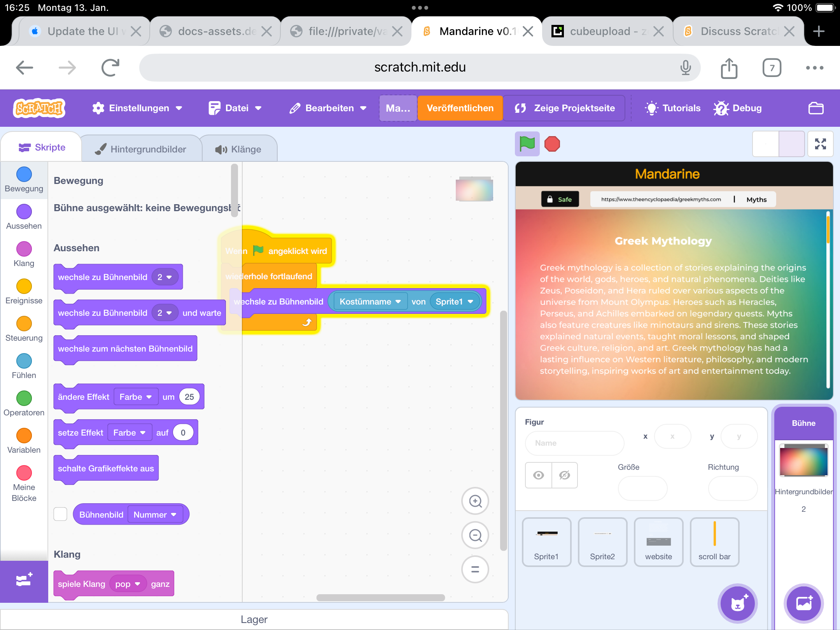Image resolution: width=840 pixels, height=630 pixels.
Task: Enter fullscreen stage mode
Action: pyautogui.click(x=820, y=144)
